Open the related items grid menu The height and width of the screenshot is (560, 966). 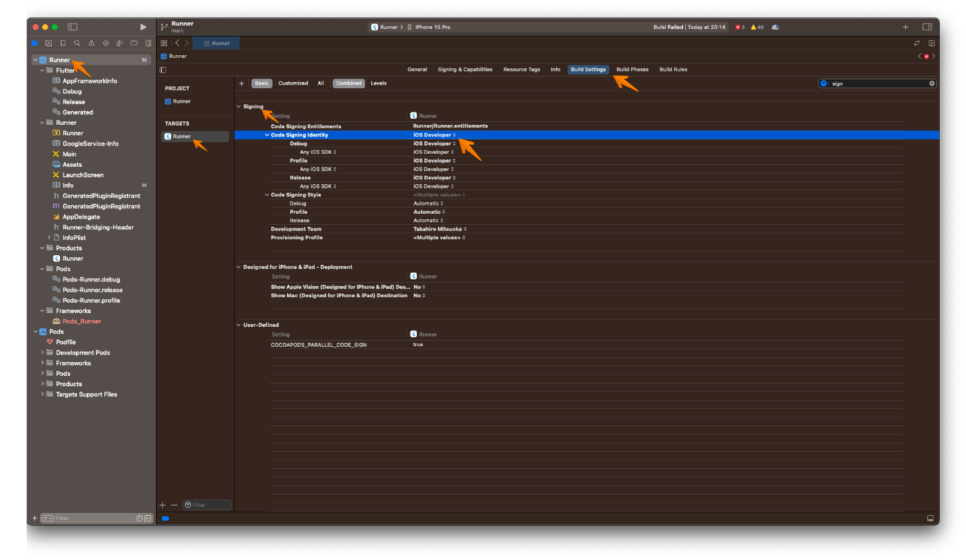click(x=164, y=43)
